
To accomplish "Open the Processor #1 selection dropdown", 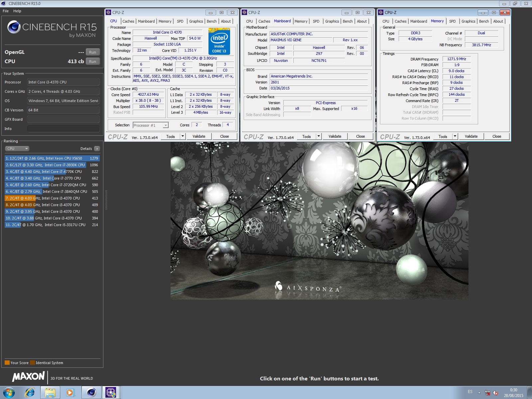I will (x=151, y=125).
